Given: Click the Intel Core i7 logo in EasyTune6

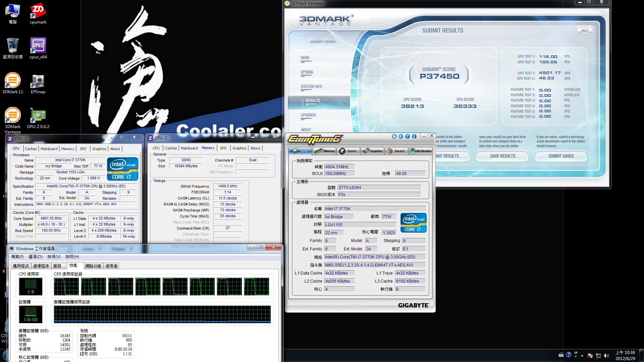Looking at the screenshot, I should [x=413, y=223].
